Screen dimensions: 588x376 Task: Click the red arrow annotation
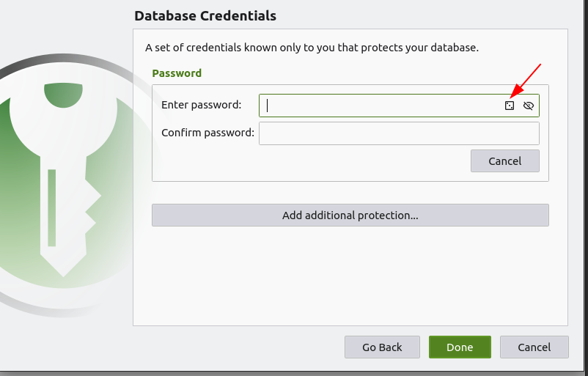coord(526,79)
